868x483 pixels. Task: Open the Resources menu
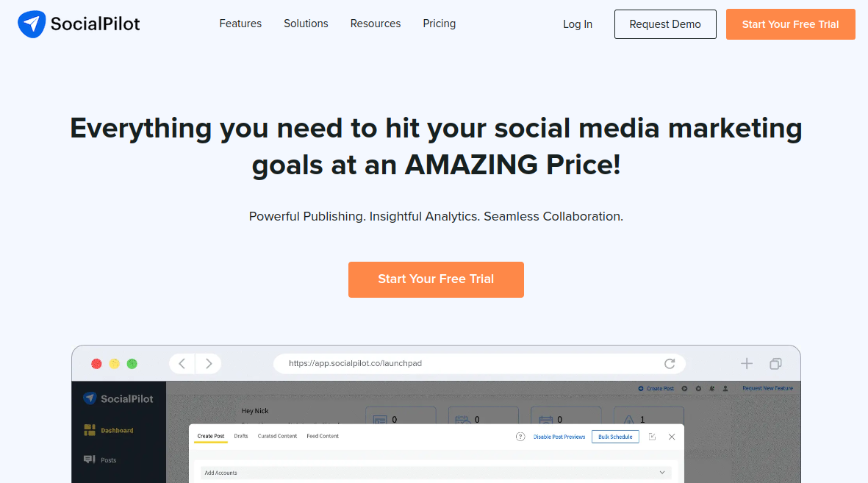pyautogui.click(x=376, y=24)
